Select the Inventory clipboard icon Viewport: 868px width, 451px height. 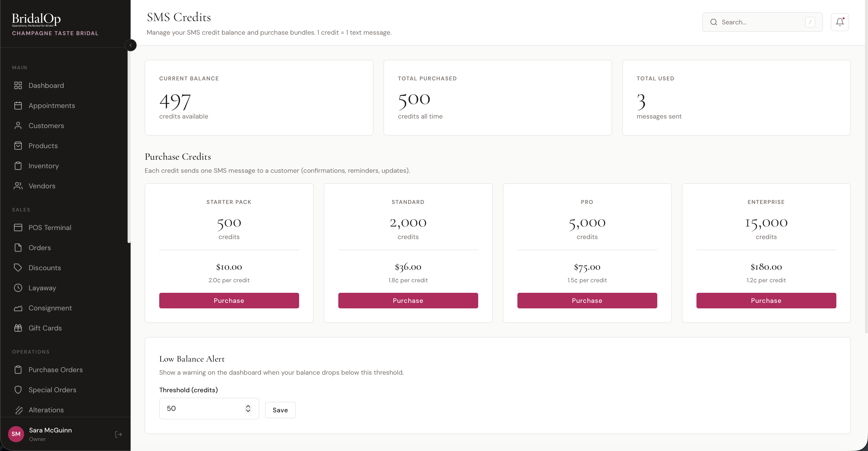(19, 166)
